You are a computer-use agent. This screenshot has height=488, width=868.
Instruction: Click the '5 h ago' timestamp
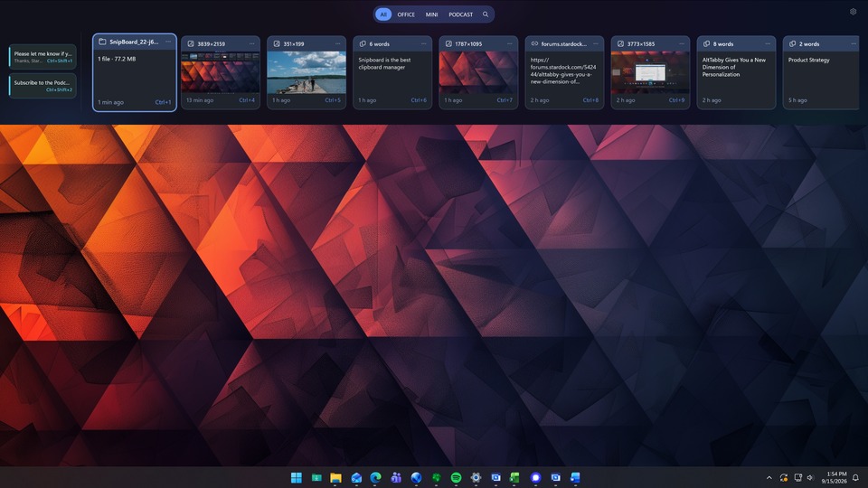[x=797, y=100]
